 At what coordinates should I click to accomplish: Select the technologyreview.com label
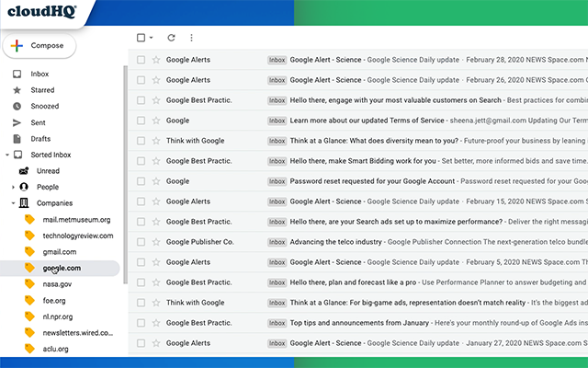[x=77, y=236]
